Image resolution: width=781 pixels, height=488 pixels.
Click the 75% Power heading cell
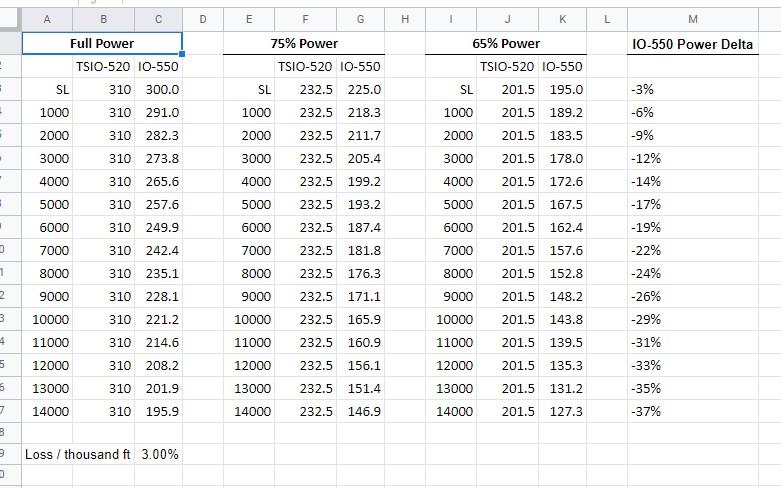coord(304,43)
